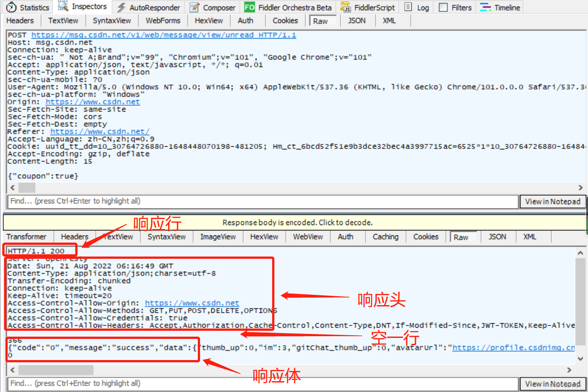Select request HexView inspector tab

(209, 20)
